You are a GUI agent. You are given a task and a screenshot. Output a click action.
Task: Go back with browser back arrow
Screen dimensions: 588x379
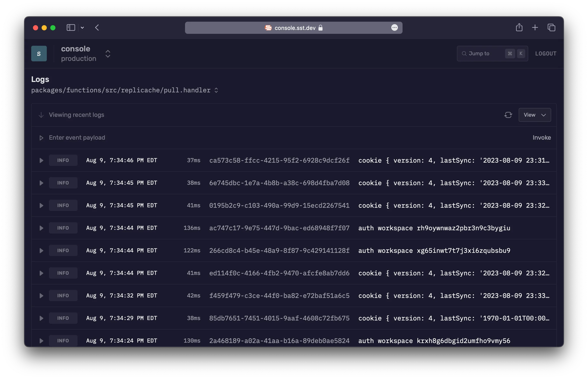coord(97,28)
